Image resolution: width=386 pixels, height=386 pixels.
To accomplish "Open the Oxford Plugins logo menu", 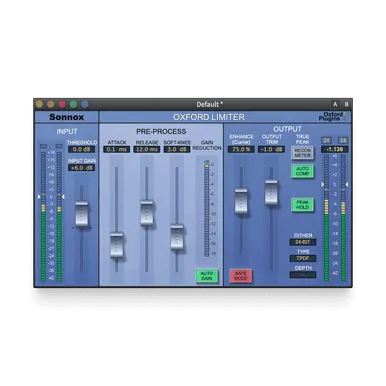I will point(332,116).
